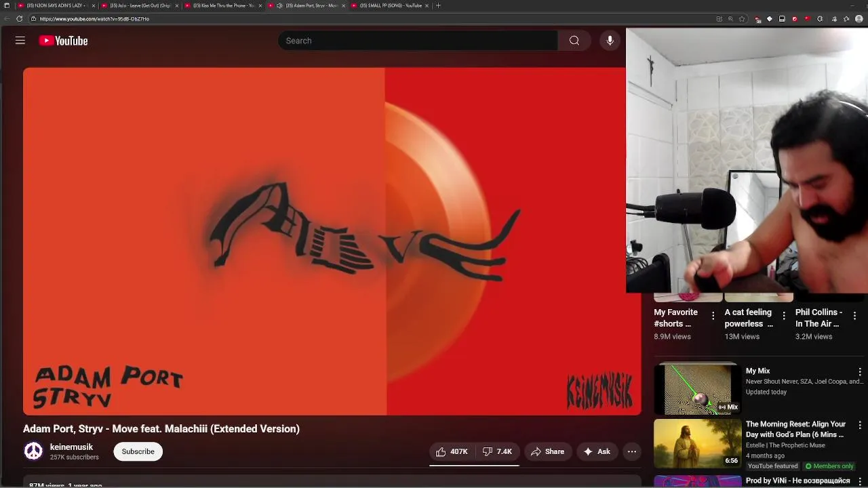Screen dimensions: 868x488
Task: Close the Kiss Me Thru the Phone tab
Action: pos(260,5)
